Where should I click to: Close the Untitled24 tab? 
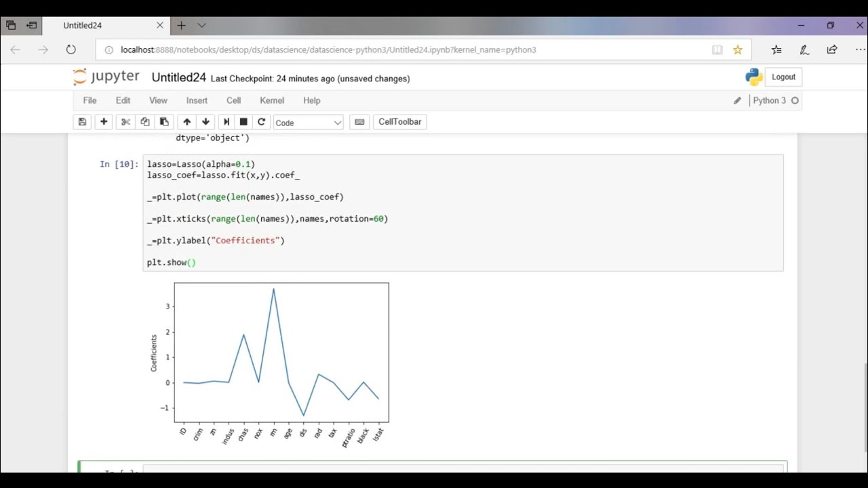(160, 25)
